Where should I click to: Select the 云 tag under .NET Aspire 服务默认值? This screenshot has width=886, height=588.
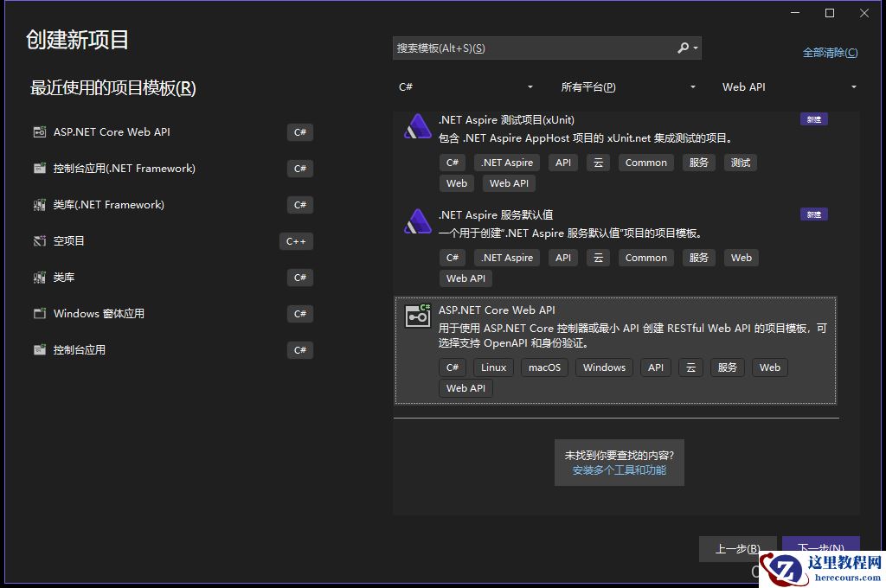[598, 257]
